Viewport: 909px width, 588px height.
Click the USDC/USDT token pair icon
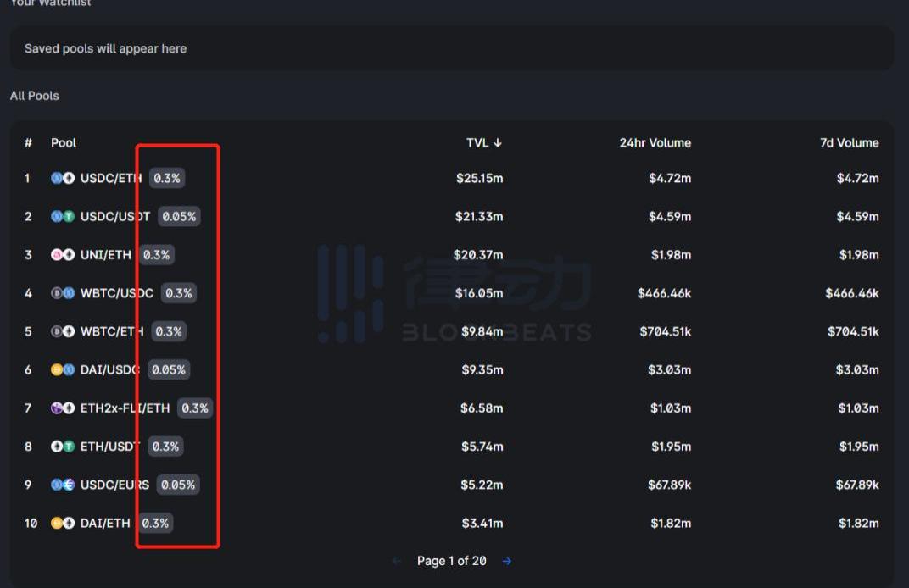(63, 216)
